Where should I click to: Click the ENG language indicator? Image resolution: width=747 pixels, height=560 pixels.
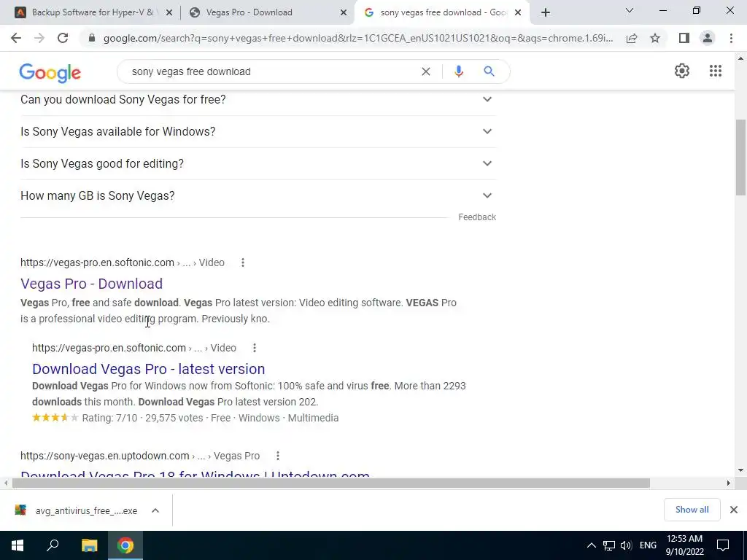648,545
